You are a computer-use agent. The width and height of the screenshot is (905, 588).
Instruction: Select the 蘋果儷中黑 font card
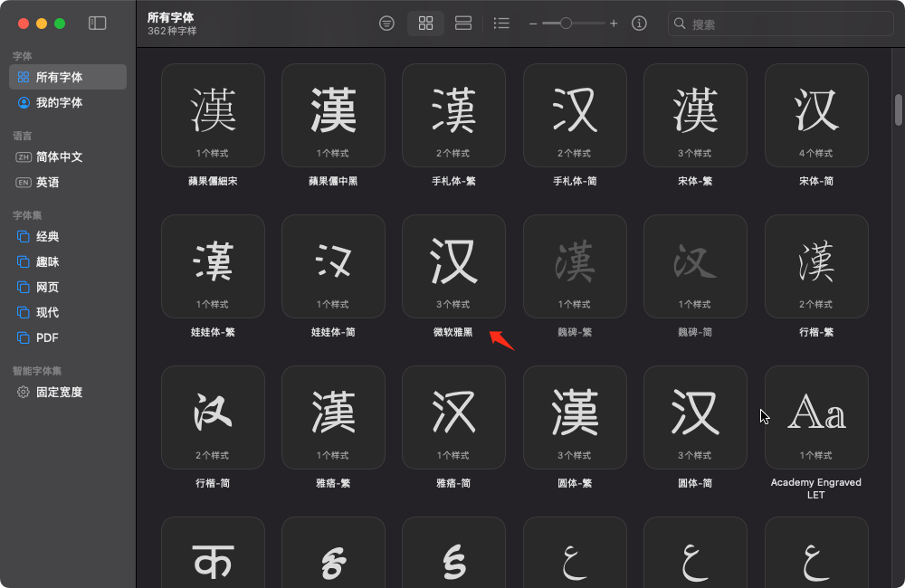[333, 116]
